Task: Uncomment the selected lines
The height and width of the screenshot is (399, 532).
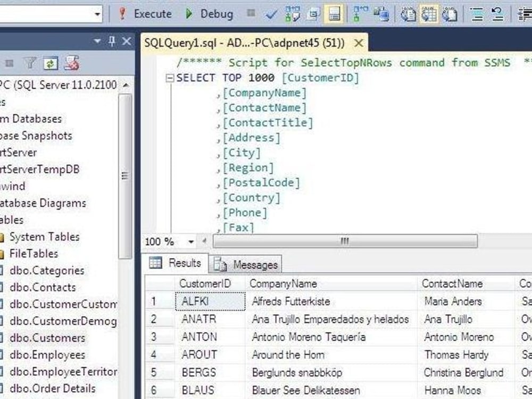Action: pyautogui.click(x=497, y=14)
